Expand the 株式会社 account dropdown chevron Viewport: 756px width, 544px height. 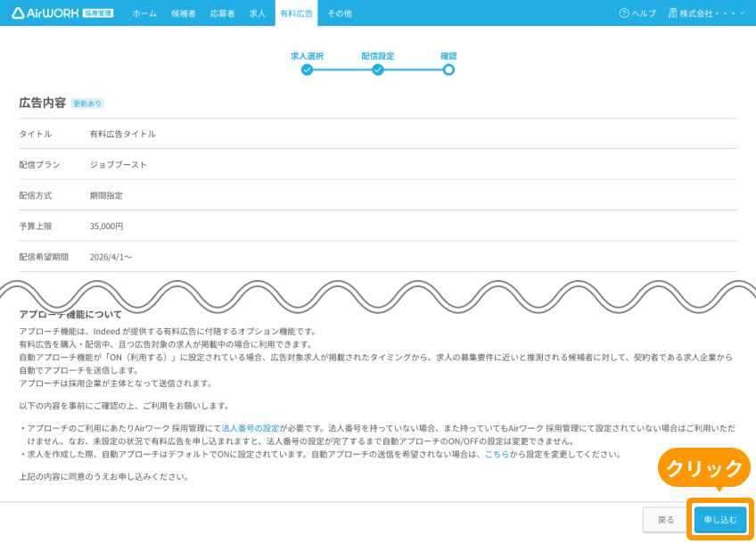tap(742, 13)
